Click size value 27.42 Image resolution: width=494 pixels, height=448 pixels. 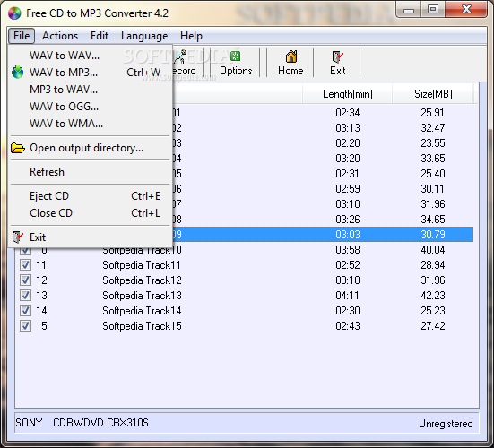coord(433,326)
